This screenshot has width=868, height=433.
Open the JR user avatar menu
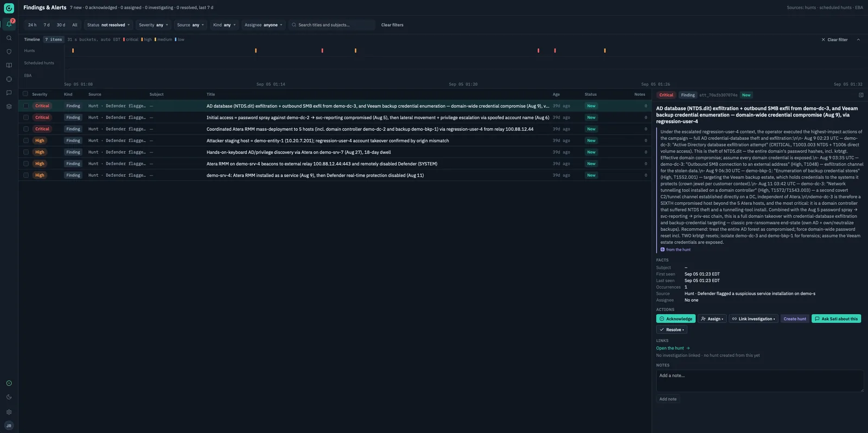click(x=9, y=426)
